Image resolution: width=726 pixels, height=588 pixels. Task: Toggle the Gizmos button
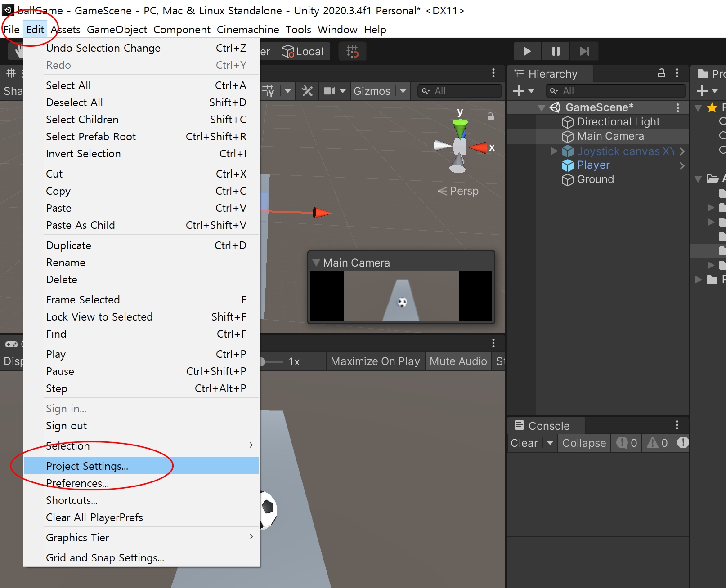pyautogui.click(x=372, y=91)
